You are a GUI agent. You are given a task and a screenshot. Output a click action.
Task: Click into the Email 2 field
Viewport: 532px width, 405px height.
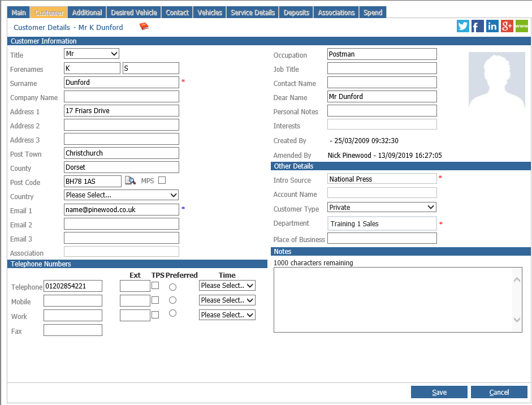(x=121, y=224)
